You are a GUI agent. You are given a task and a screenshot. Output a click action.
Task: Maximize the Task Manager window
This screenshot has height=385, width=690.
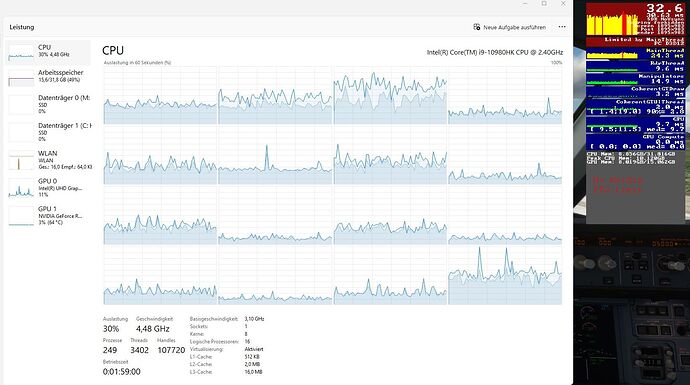click(x=544, y=4)
